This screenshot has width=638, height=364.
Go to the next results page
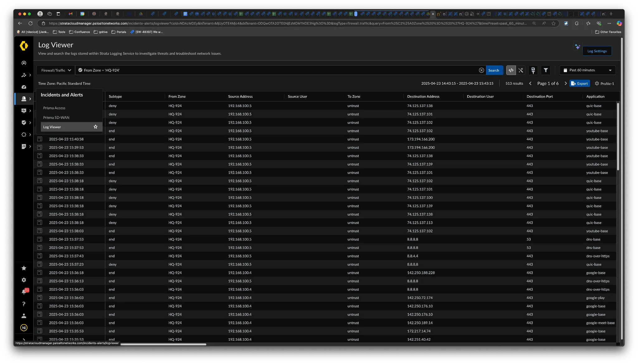click(565, 83)
